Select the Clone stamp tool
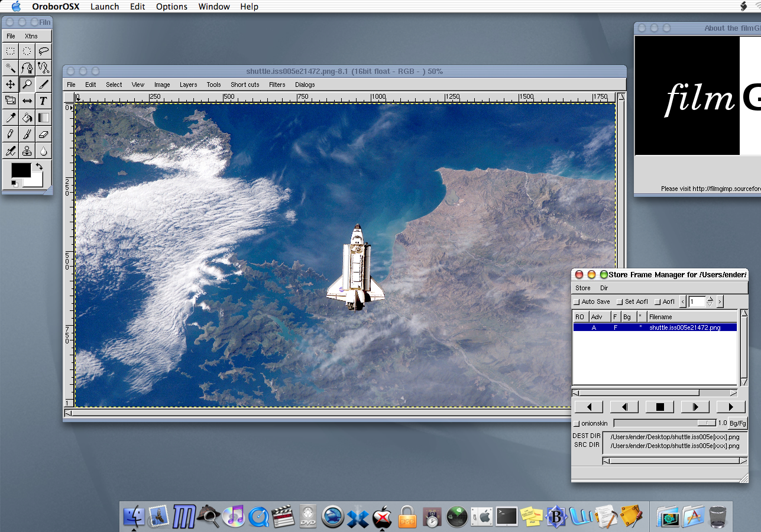The height and width of the screenshot is (532, 761). point(27,150)
